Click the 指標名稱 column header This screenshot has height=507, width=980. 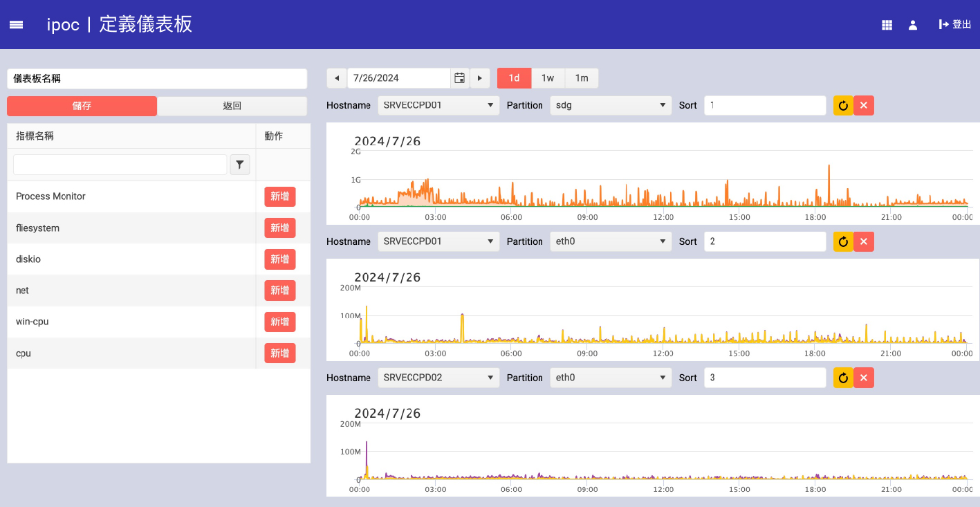[x=131, y=136]
